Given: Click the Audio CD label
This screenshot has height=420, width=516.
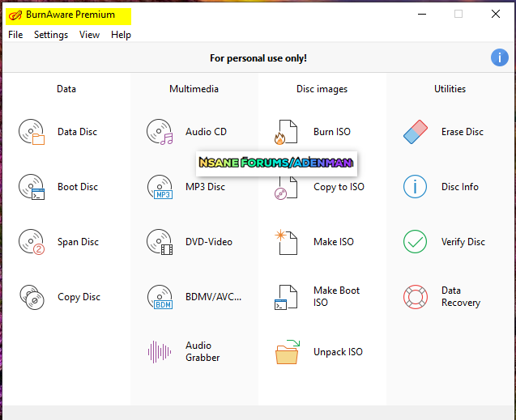Looking at the screenshot, I should click(x=206, y=132).
